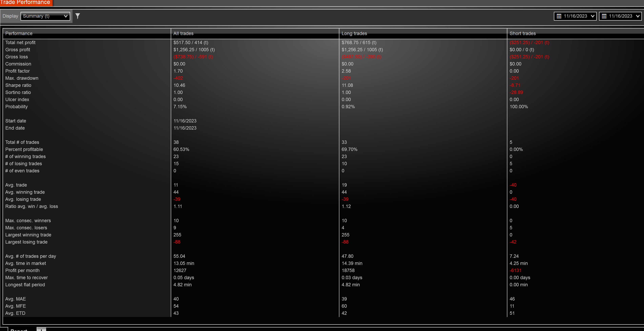Open the Display Summary (t) dropdown
The width and height of the screenshot is (644, 331).
45,16
